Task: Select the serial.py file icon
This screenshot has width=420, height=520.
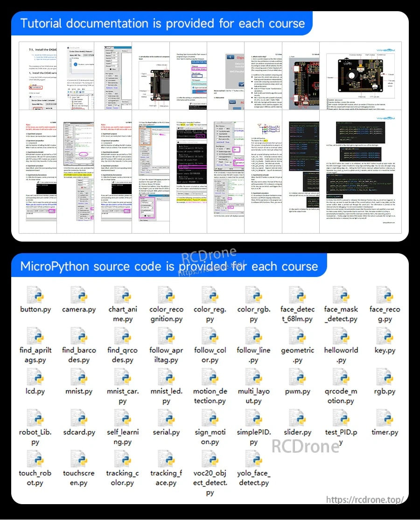Action: [167, 417]
